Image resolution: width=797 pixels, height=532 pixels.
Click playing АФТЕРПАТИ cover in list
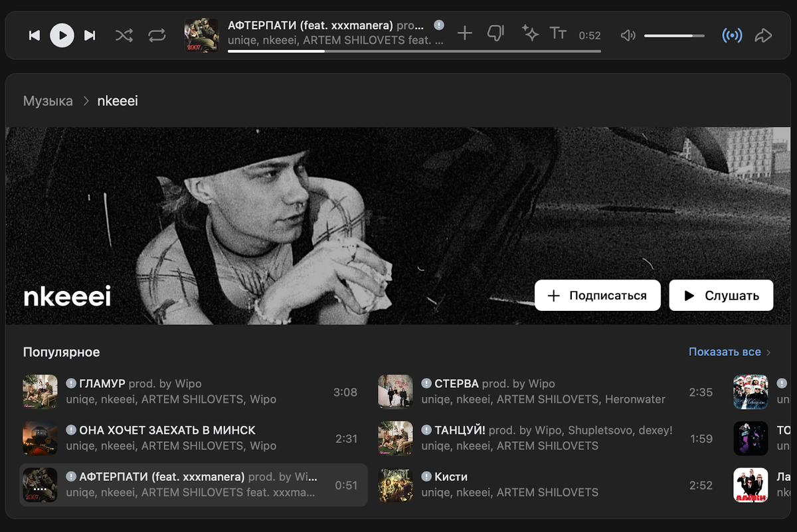click(40, 485)
